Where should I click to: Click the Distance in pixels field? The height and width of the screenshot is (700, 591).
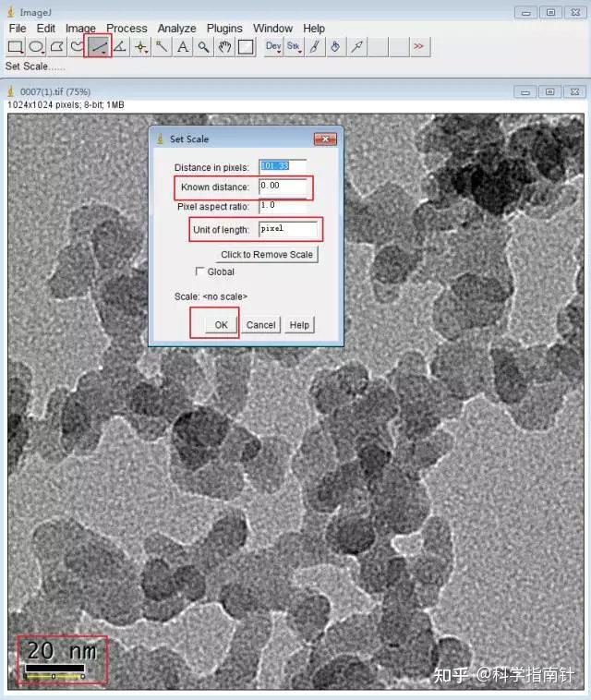(283, 166)
